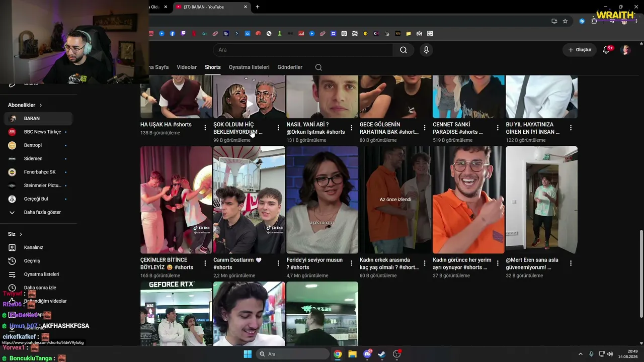Search within the channel using magnifier icon
Viewport: 644px width, 362px height.
(x=318, y=67)
